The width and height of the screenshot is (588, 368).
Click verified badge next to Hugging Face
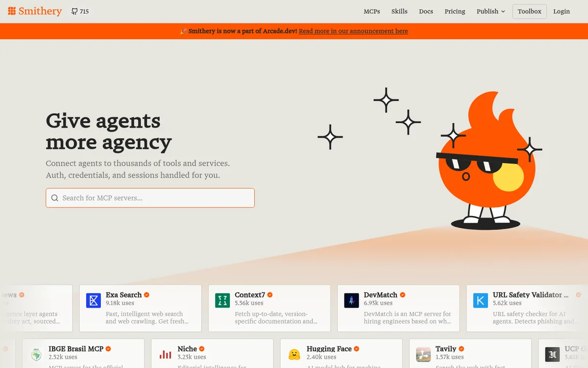pos(357,349)
